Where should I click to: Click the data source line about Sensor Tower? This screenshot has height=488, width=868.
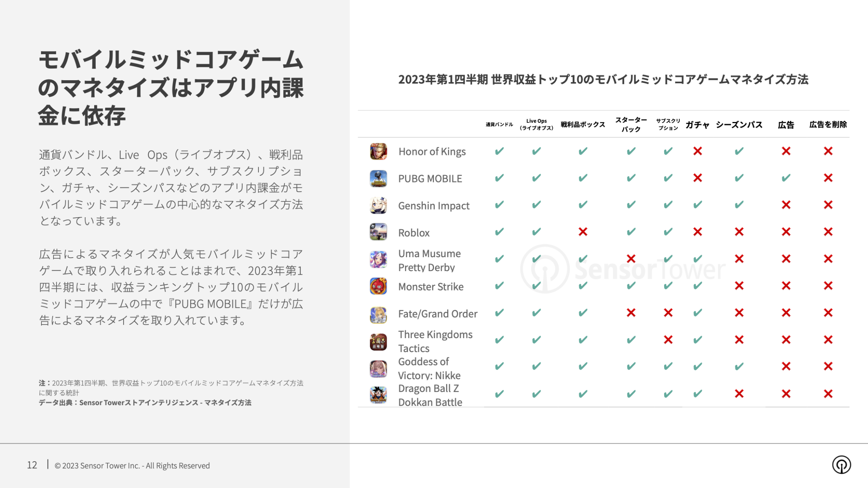coord(145,403)
